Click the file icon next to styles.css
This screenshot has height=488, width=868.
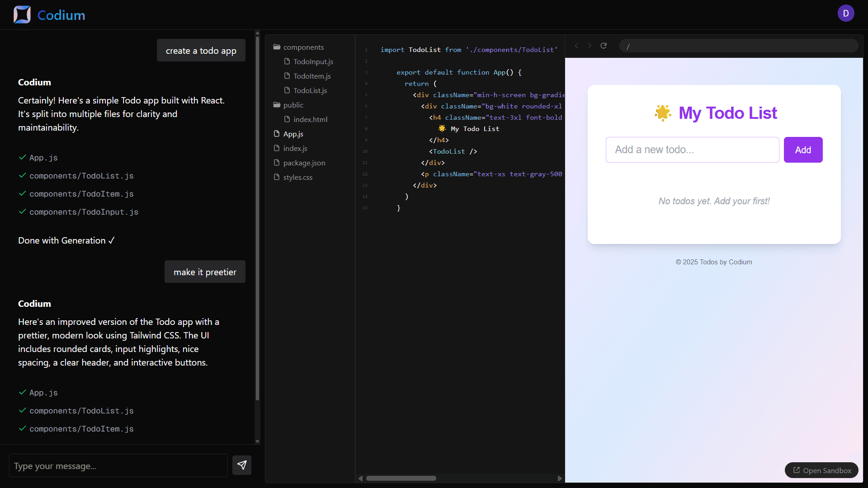pos(277,177)
